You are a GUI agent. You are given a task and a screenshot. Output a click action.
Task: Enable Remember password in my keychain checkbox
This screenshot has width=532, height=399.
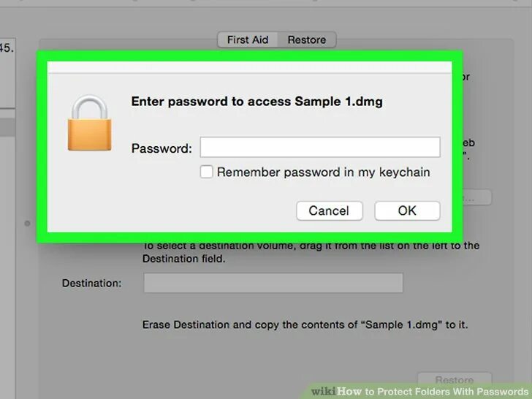pyautogui.click(x=206, y=172)
